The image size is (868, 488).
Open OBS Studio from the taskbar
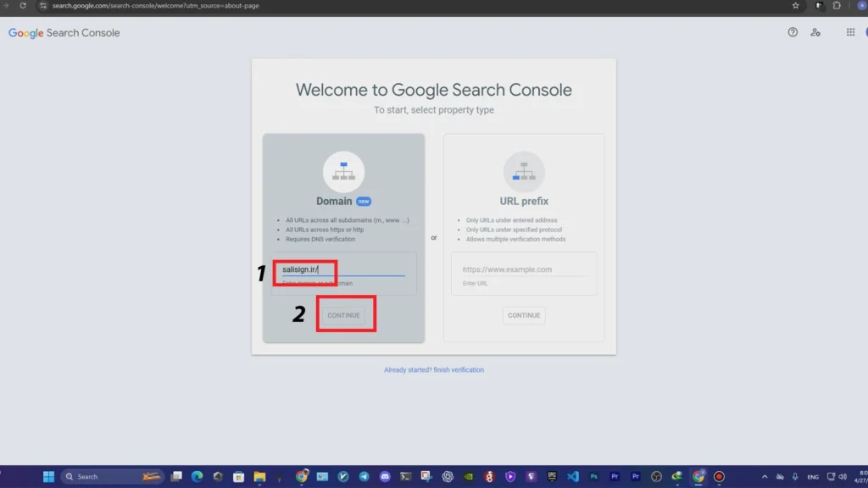pos(657,476)
